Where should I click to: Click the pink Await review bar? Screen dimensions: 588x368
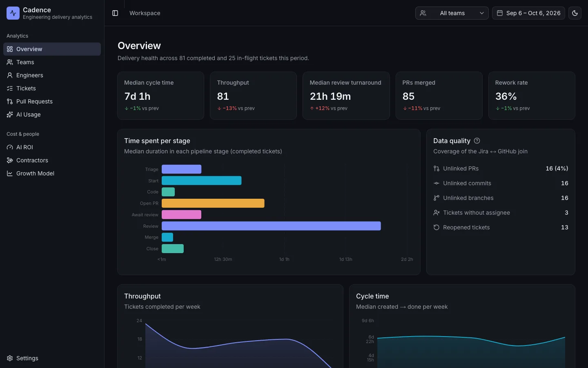tap(181, 214)
